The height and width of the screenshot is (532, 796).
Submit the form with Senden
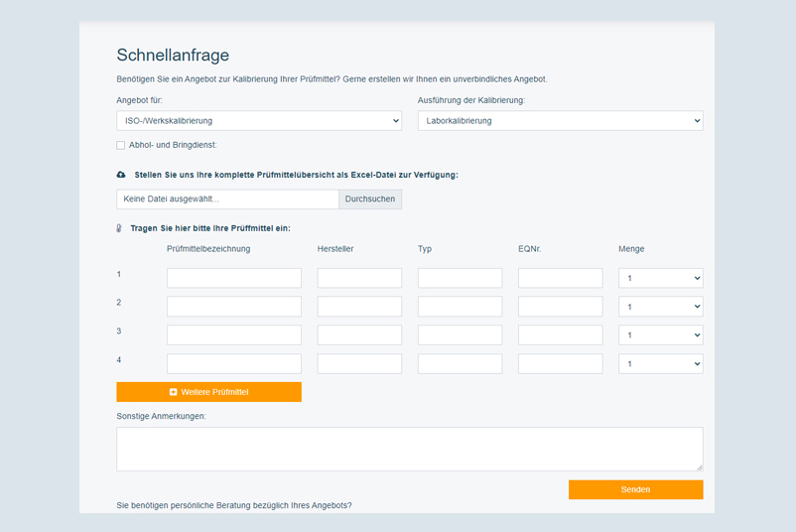click(635, 489)
